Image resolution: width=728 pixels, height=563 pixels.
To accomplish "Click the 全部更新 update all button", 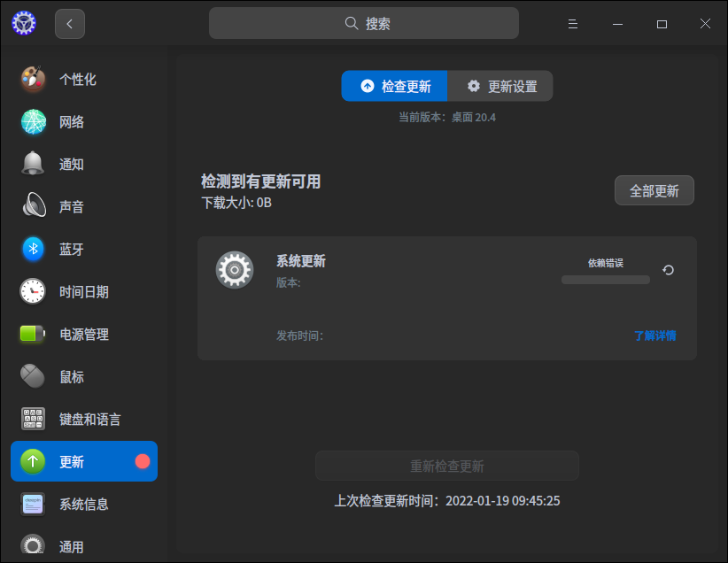I will point(654,190).
